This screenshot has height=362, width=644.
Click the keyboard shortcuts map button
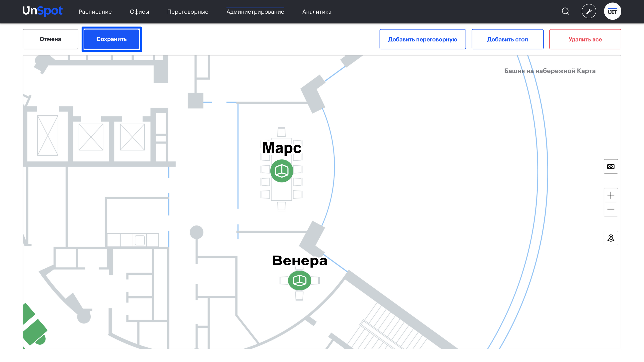pyautogui.click(x=611, y=166)
